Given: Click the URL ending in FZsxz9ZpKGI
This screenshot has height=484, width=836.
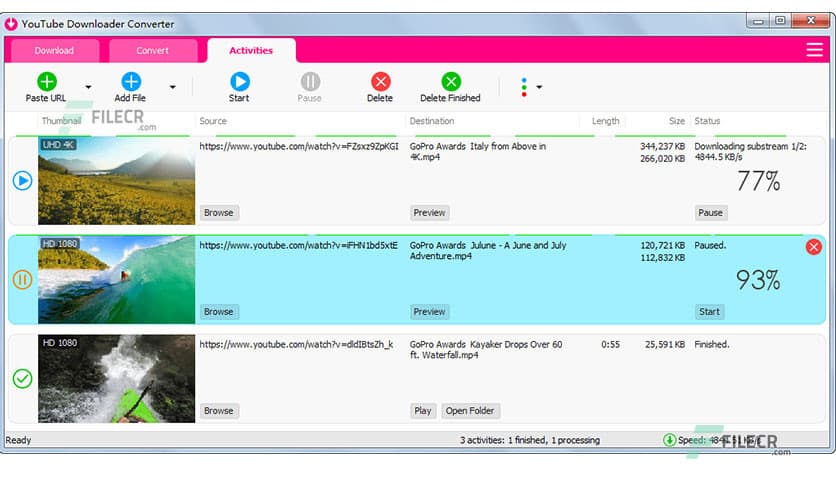Looking at the screenshot, I should (x=299, y=146).
